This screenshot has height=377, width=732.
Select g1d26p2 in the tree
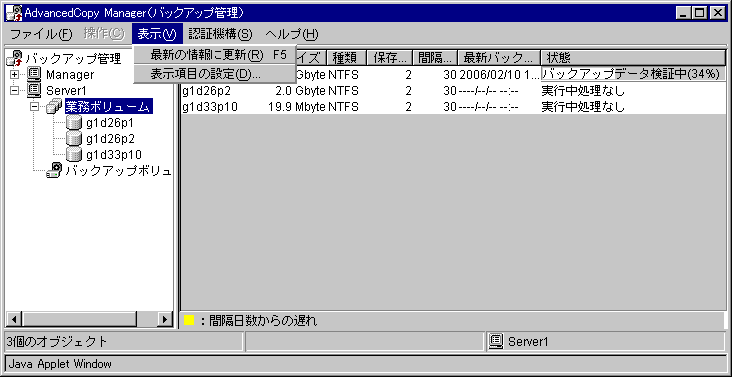coord(110,139)
